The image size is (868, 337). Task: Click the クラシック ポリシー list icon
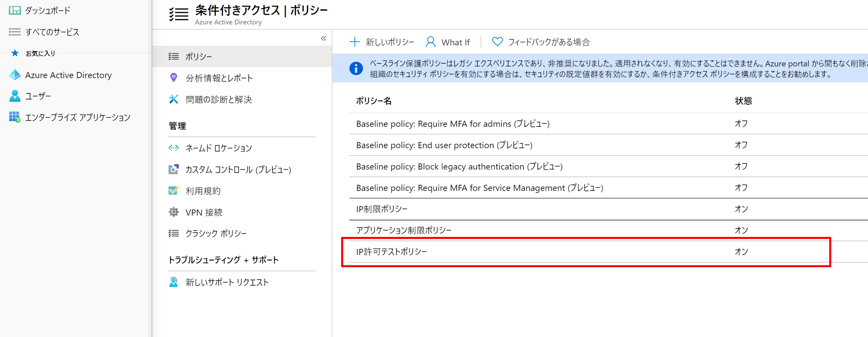click(173, 233)
